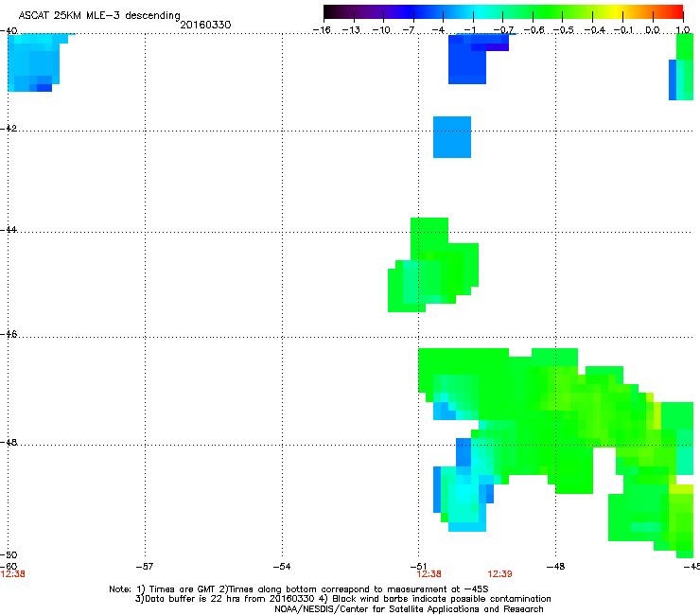This screenshot has width=700, height=615.
Task: Click note line 'Times are GMT'
Action: 299,589
